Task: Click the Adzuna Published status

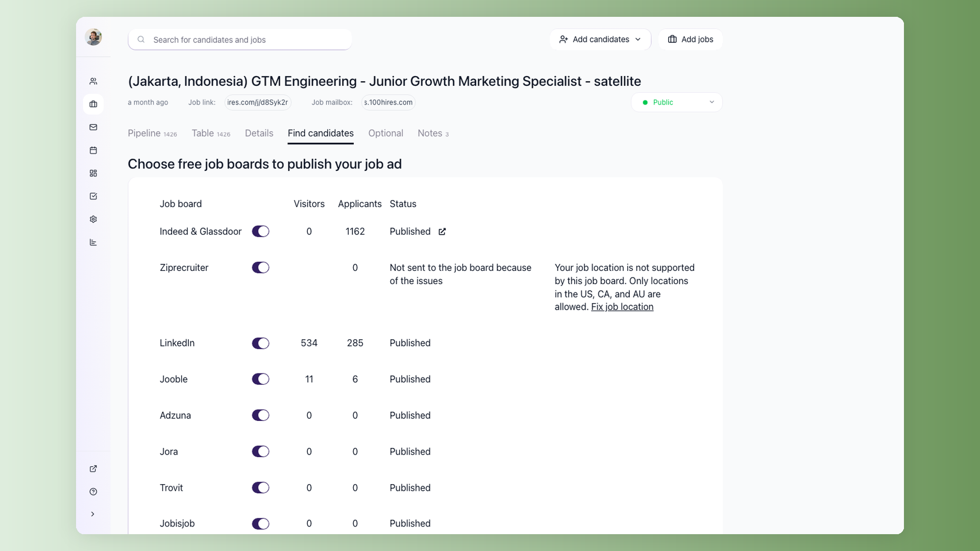Action: point(410,415)
